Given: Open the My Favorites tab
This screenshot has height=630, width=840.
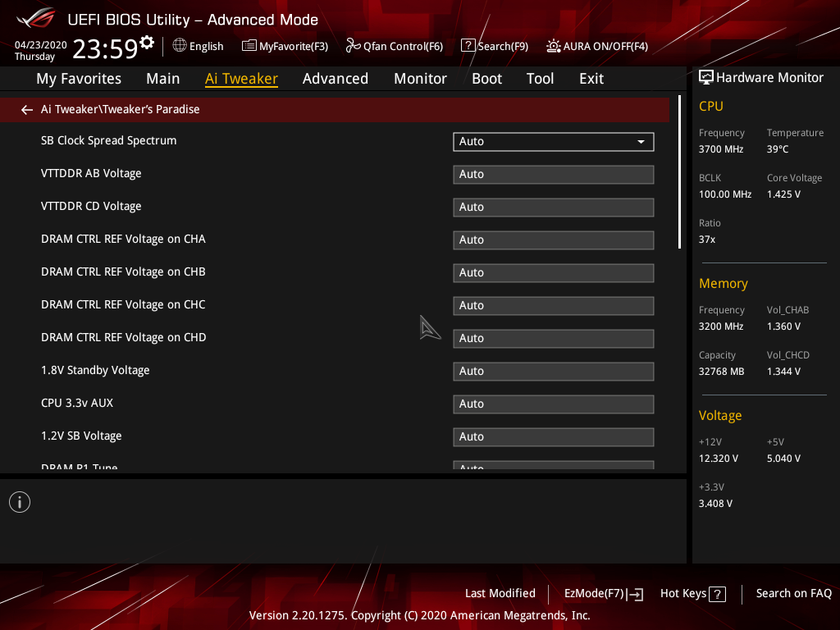Looking at the screenshot, I should pyautogui.click(x=79, y=79).
